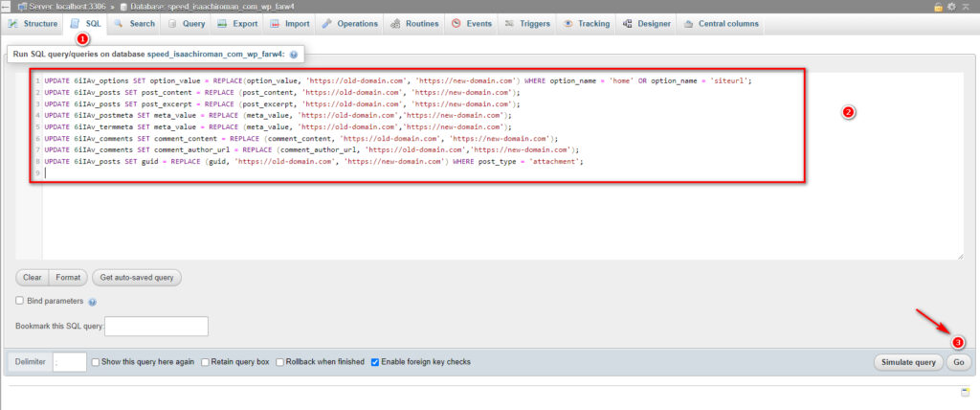Open page settings gear icon
Image resolution: width=980 pixels, height=410 pixels.
point(952,7)
